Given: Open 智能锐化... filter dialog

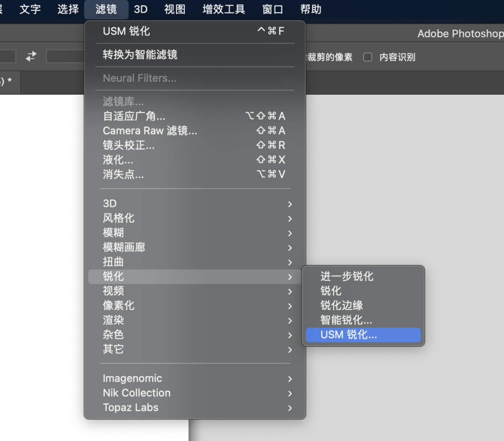Looking at the screenshot, I should pos(363,320).
